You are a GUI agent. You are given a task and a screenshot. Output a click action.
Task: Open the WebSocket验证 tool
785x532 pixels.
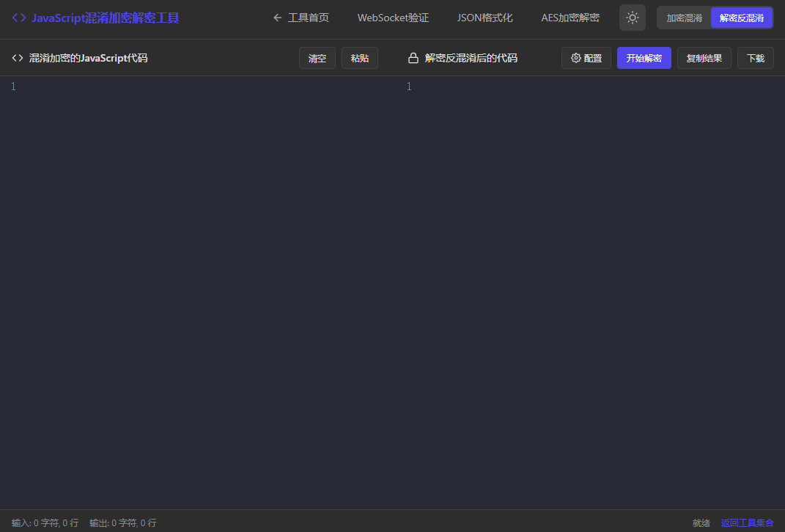point(393,18)
